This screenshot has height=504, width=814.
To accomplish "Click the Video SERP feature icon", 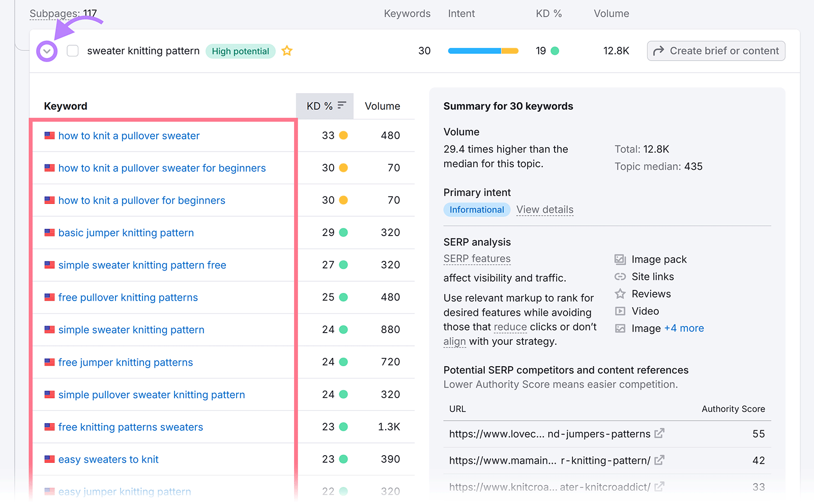I will pyautogui.click(x=620, y=311).
